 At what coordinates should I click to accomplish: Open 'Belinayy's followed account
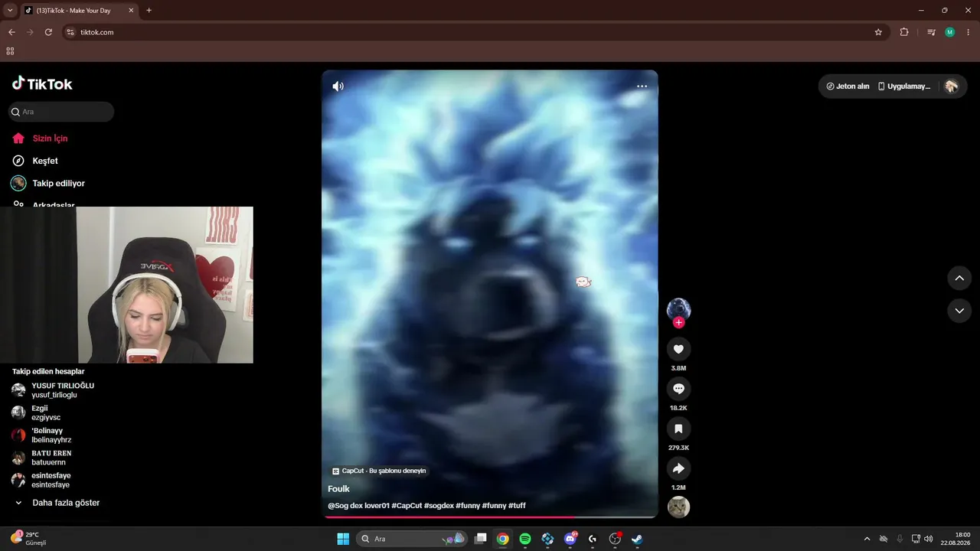click(x=51, y=435)
